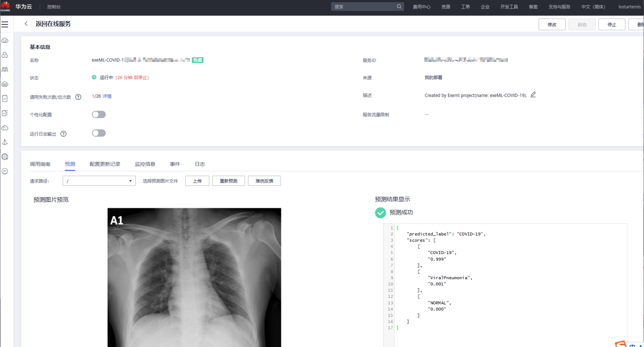
Task: Click the 重新预测 button
Action: pyautogui.click(x=229, y=181)
